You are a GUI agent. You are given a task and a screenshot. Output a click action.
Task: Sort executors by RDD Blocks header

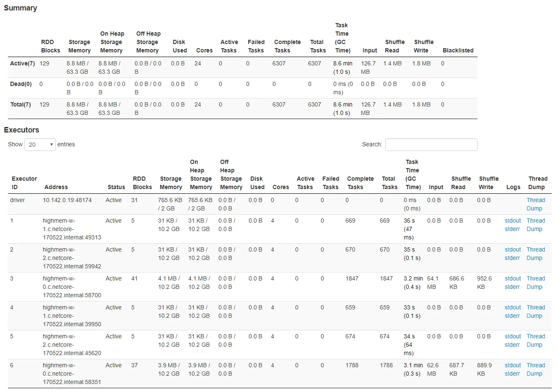(x=142, y=183)
